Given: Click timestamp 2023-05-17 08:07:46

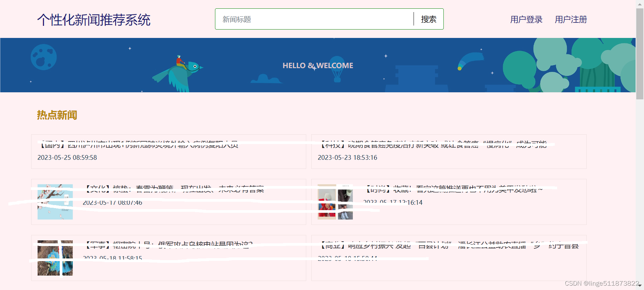Looking at the screenshot, I should pyautogui.click(x=112, y=202).
